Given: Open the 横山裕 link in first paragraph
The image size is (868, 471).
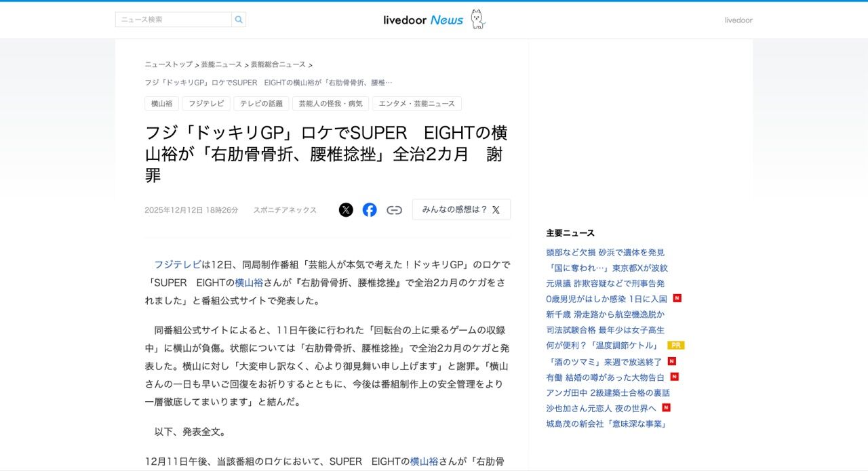Looking at the screenshot, I should pyautogui.click(x=249, y=283).
